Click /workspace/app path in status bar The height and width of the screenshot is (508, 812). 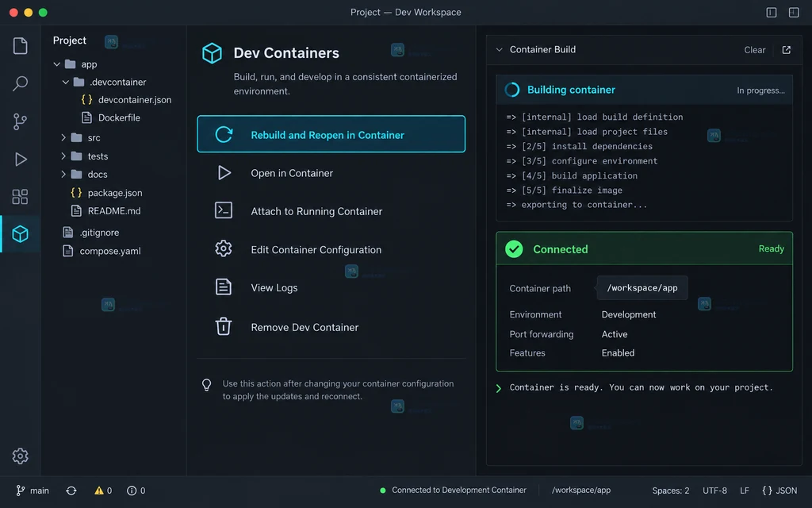[581, 490]
